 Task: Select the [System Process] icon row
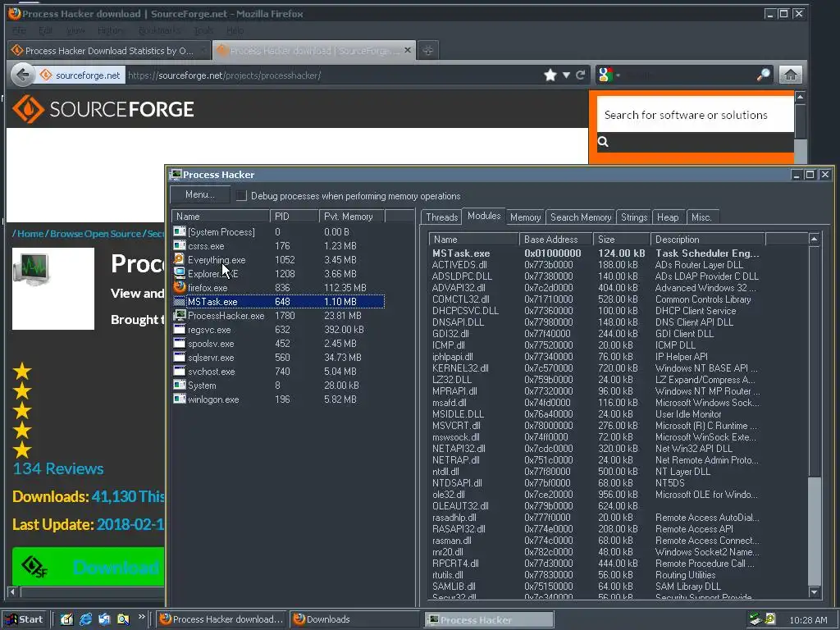tap(180, 231)
